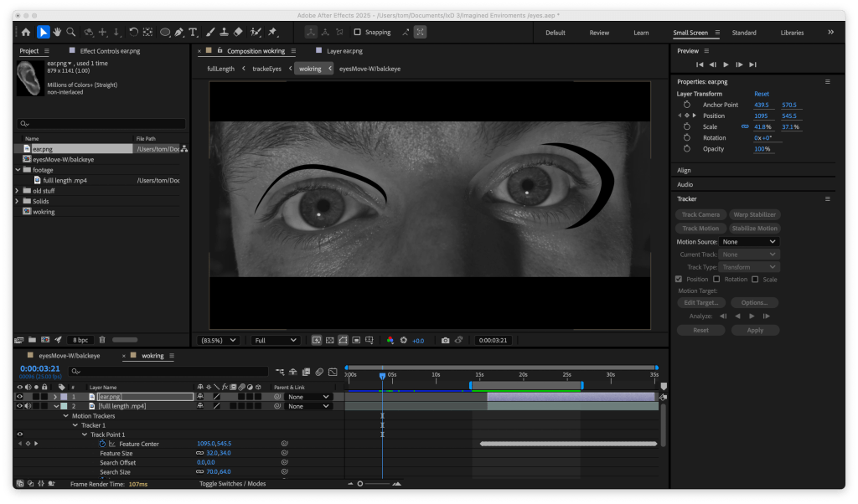
Task: Click the project panel search field
Action: pyautogui.click(x=101, y=124)
